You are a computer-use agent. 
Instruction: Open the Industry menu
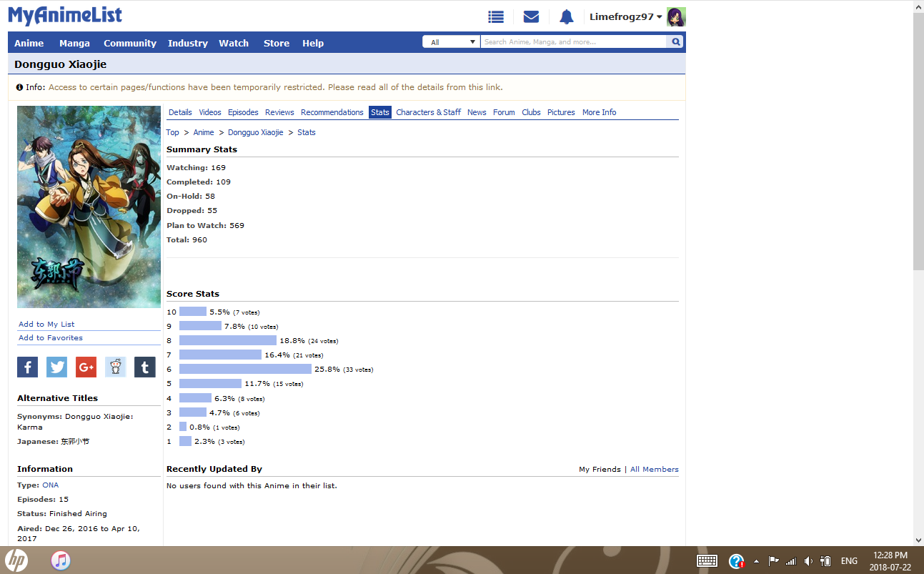tap(188, 43)
